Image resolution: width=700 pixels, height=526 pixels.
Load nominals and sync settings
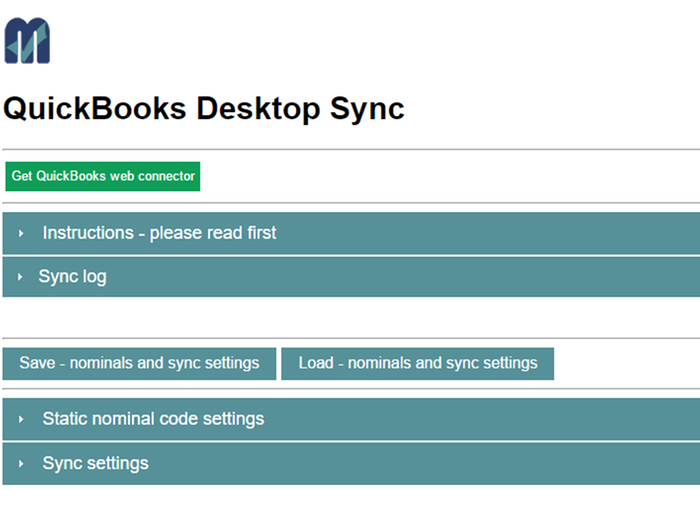(x=418, y=363)
